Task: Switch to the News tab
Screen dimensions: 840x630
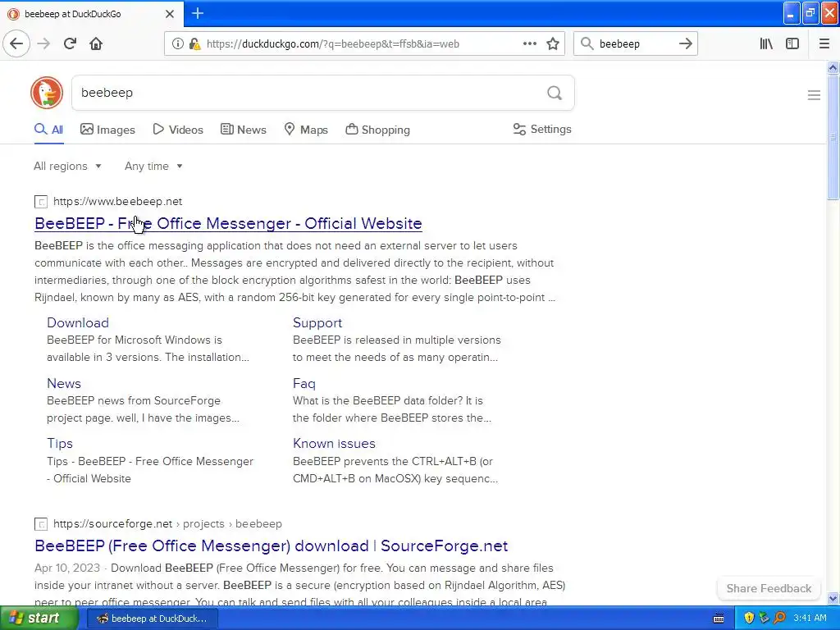Action: 243,130
